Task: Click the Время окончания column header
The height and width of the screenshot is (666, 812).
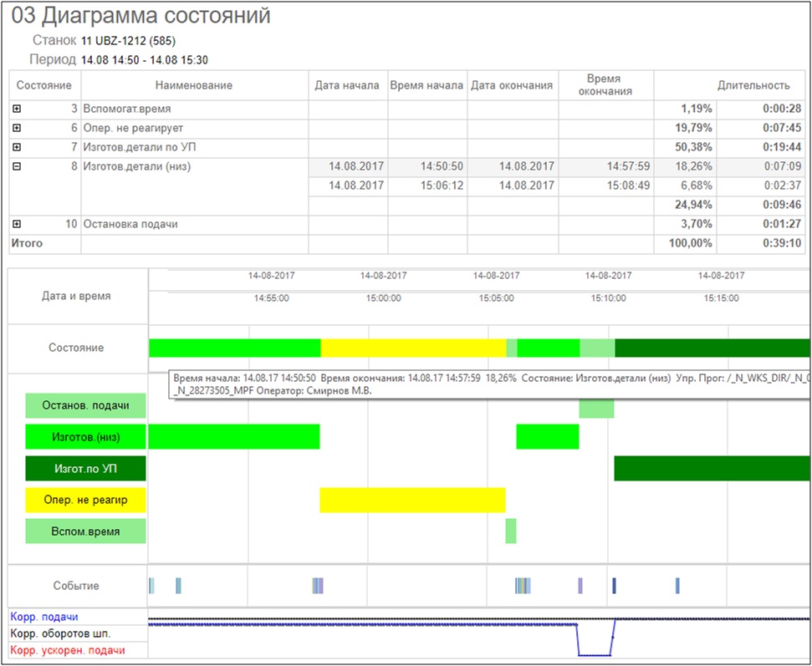Action: click(x=605, y=85)
